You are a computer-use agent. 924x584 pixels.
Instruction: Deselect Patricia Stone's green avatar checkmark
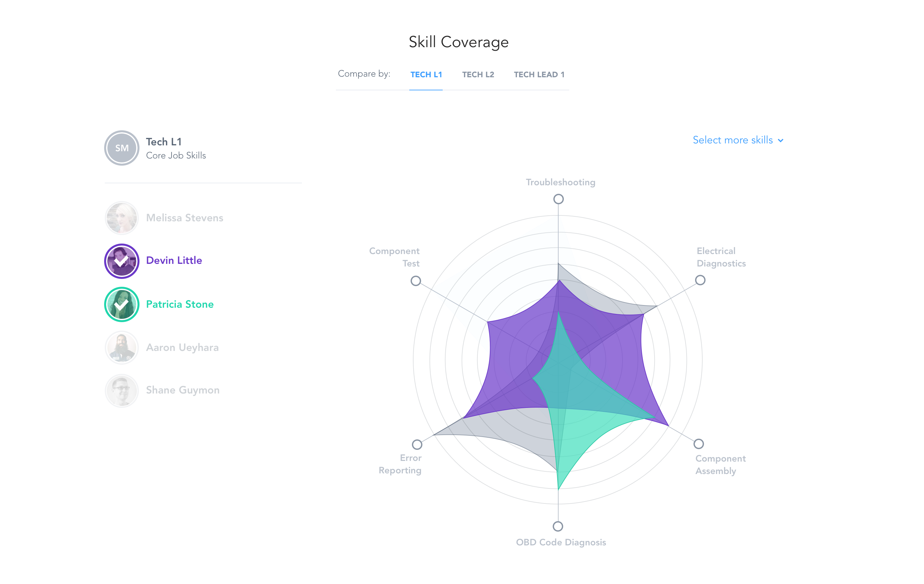(x=122, y=304)
